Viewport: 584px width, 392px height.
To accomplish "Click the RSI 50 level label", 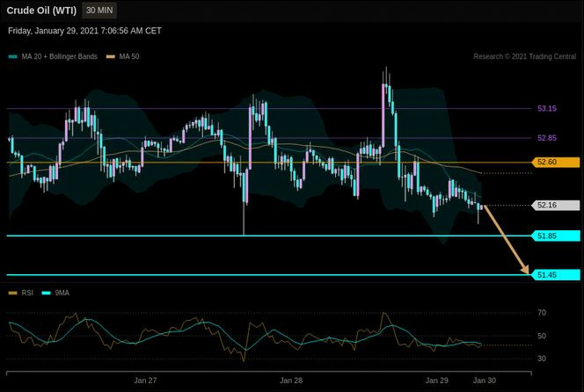I will click(x=542, y=336).
